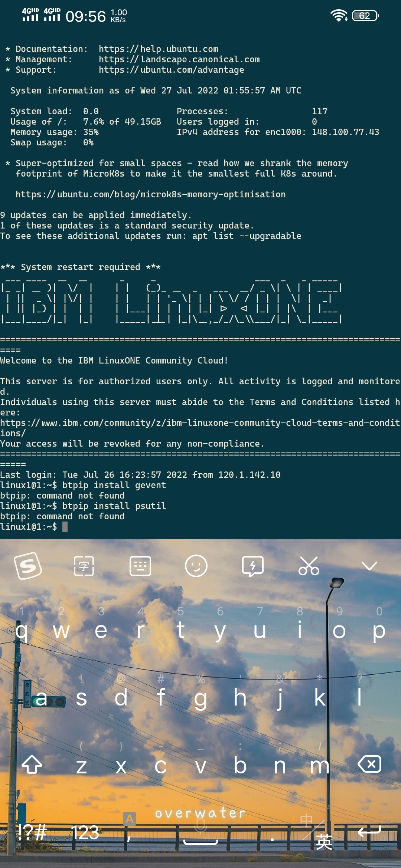Image resolution: width=401 pixels, height=868 pixels.
Task: Tap the d key
Action: (121, 697)
